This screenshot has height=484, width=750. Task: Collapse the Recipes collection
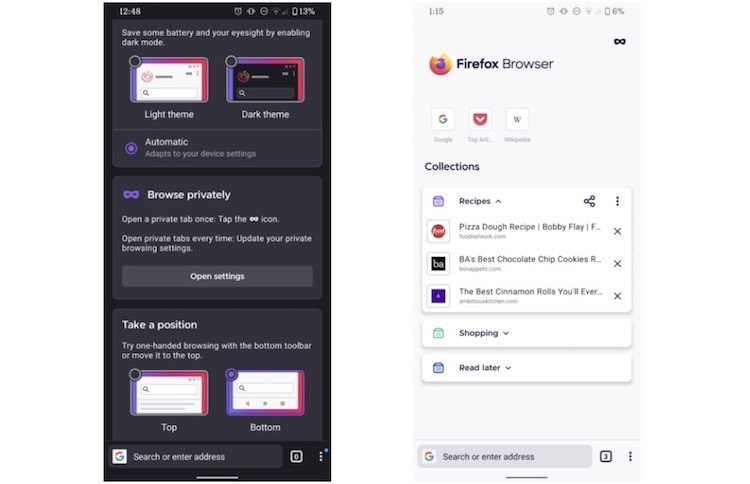point(480,201)
